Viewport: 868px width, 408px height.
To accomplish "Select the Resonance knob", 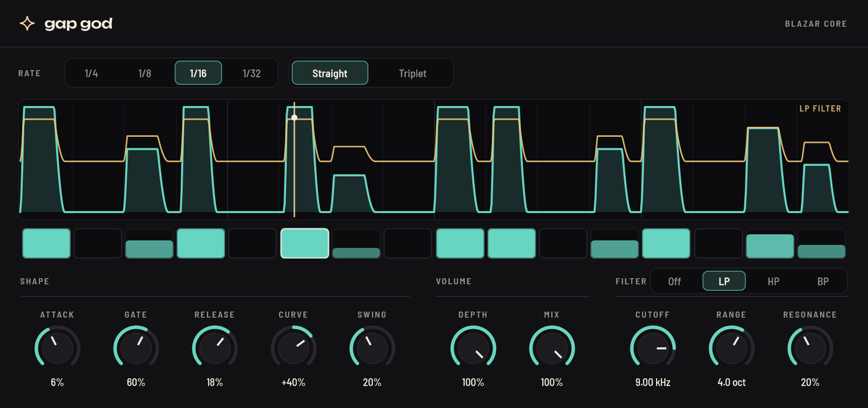I will point(810,348).
